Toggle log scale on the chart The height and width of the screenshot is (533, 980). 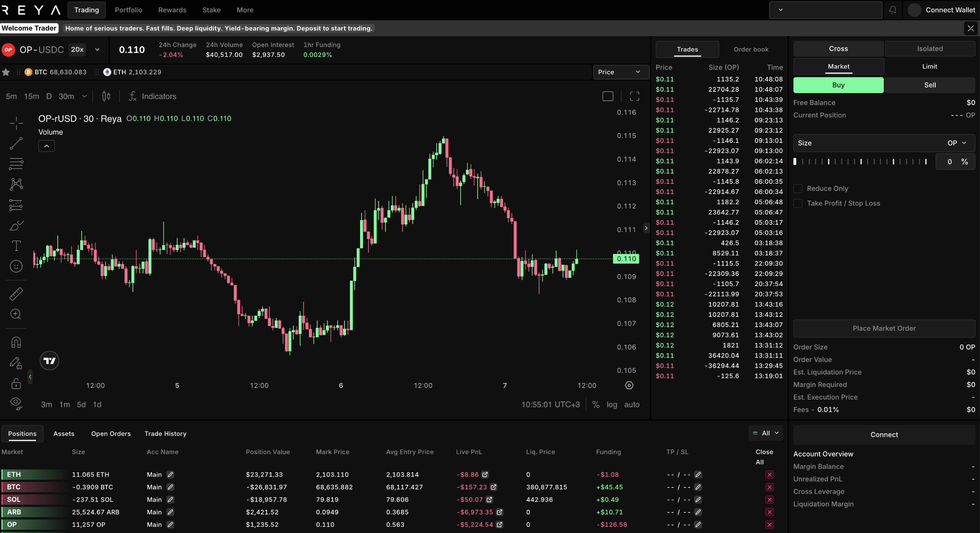612,405
